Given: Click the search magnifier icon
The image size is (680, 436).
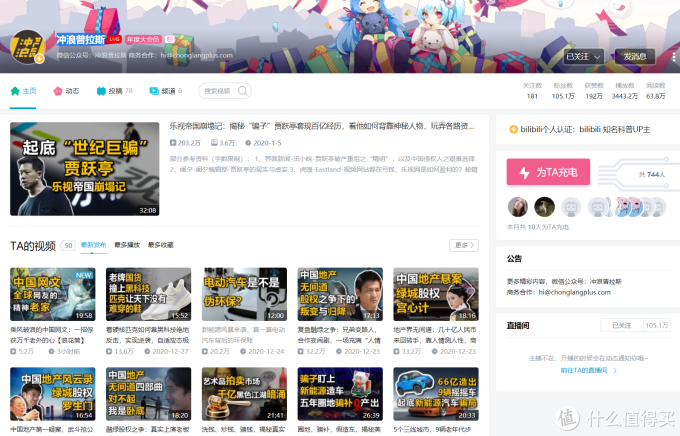Looking at the screenshot, I should pos(243,91).
